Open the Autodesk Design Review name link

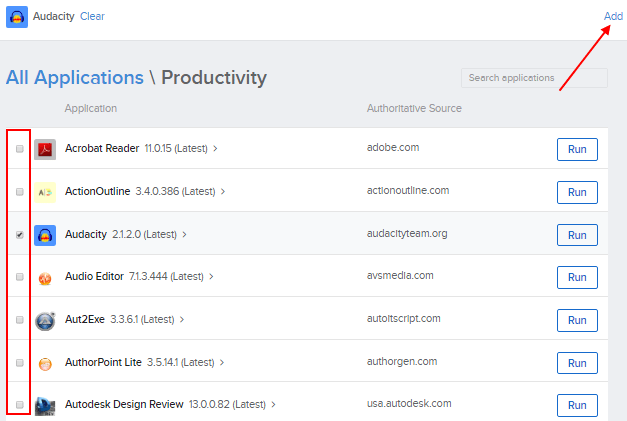pyautogui.click(x=124, y=404)
